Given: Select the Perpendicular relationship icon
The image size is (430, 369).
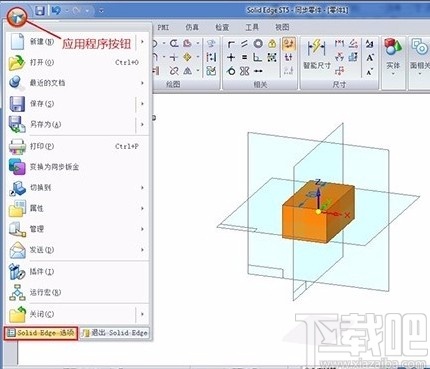Looking at the screenshot, I should pos(257,57).
